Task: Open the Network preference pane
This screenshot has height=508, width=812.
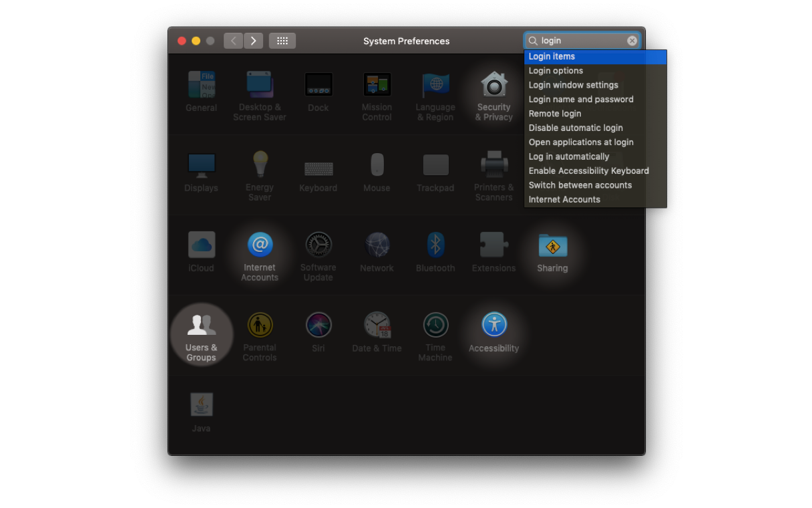Action: [x=377, y=252]
